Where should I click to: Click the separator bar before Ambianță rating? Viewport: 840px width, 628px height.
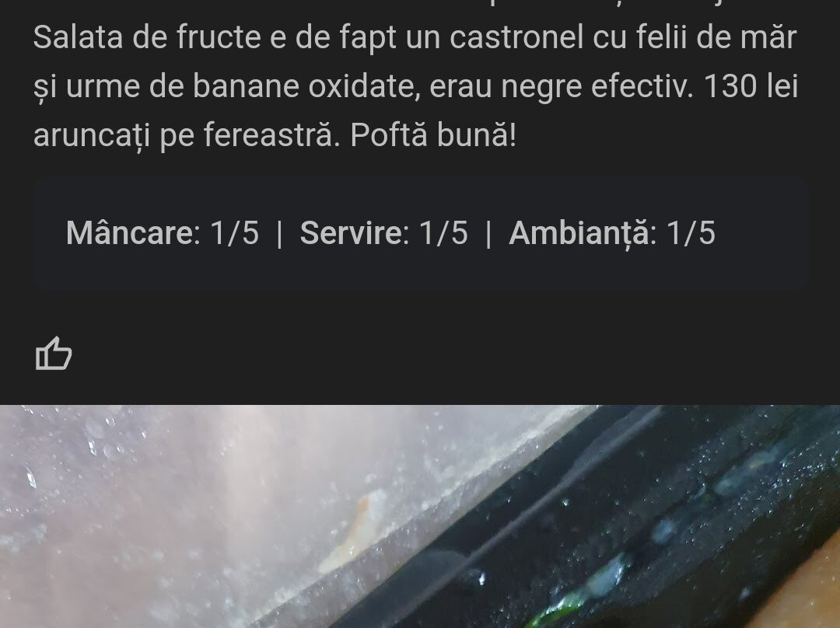(x=488, y=235)
